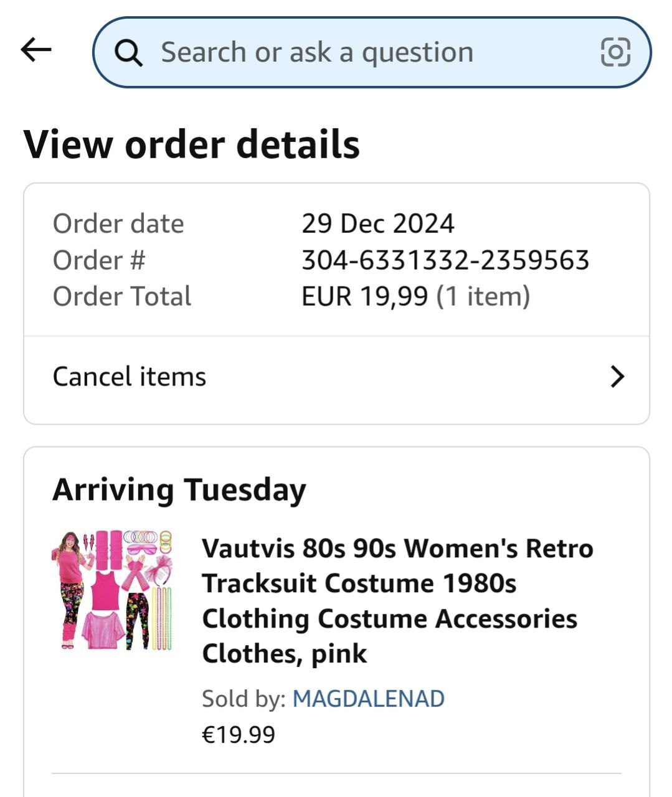
Task: Click the order date value 29 Dec 2024
Action: click(378, 224)
